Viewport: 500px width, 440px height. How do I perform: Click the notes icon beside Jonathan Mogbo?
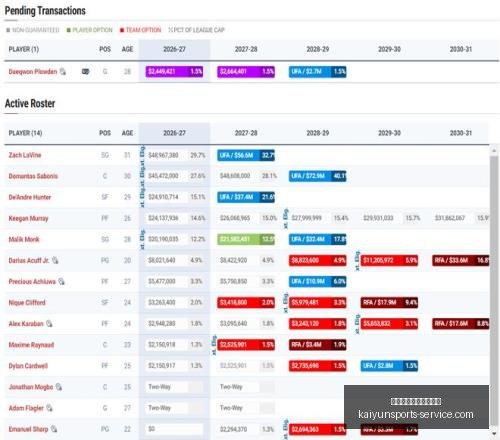click(59, 387)
